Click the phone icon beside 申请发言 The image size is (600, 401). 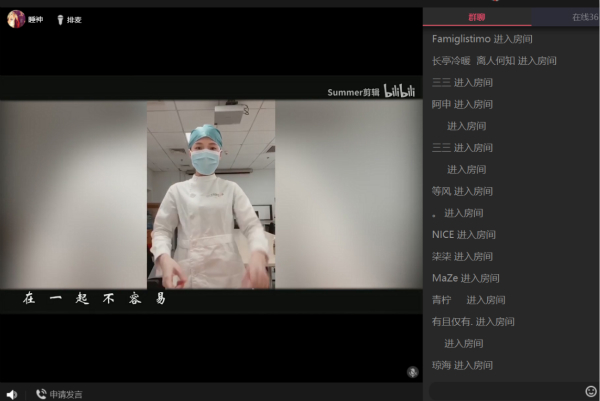click(x=41, y=394)
